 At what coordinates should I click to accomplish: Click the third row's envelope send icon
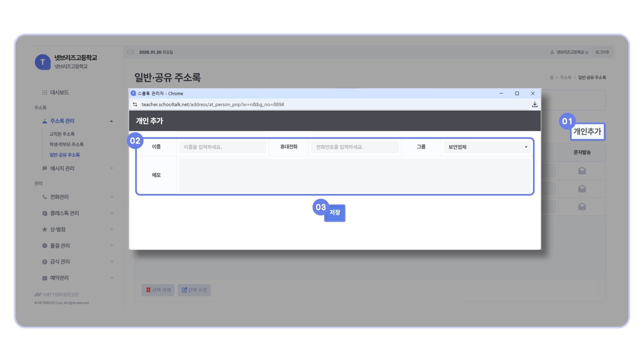click(582, 206)
